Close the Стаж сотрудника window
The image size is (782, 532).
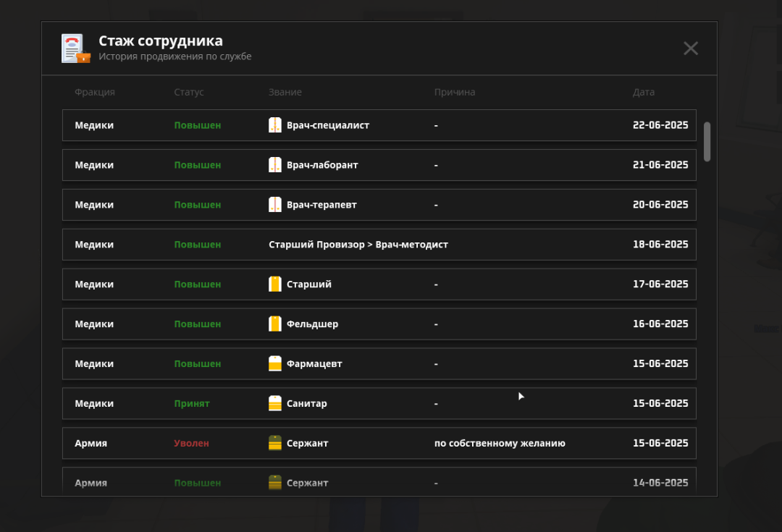[691, 48]
